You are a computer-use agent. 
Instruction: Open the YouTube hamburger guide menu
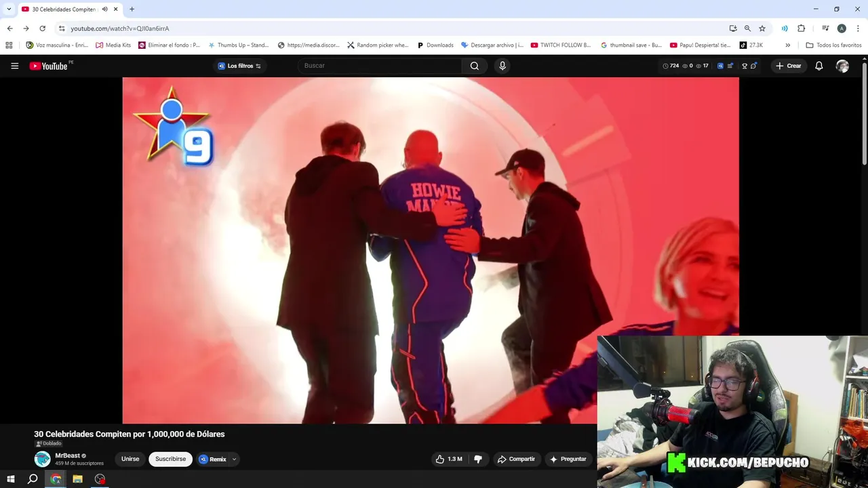click(x=14, y=66)
